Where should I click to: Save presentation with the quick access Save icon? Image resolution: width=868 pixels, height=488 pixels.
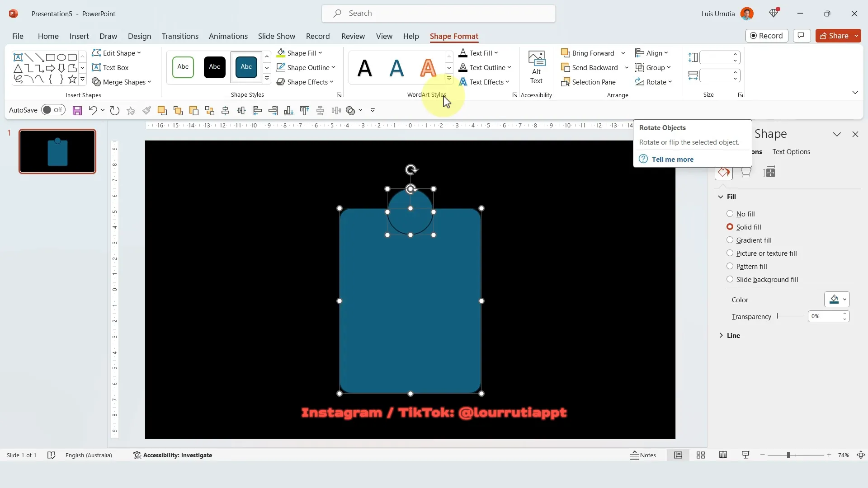[x=77, y=110]
